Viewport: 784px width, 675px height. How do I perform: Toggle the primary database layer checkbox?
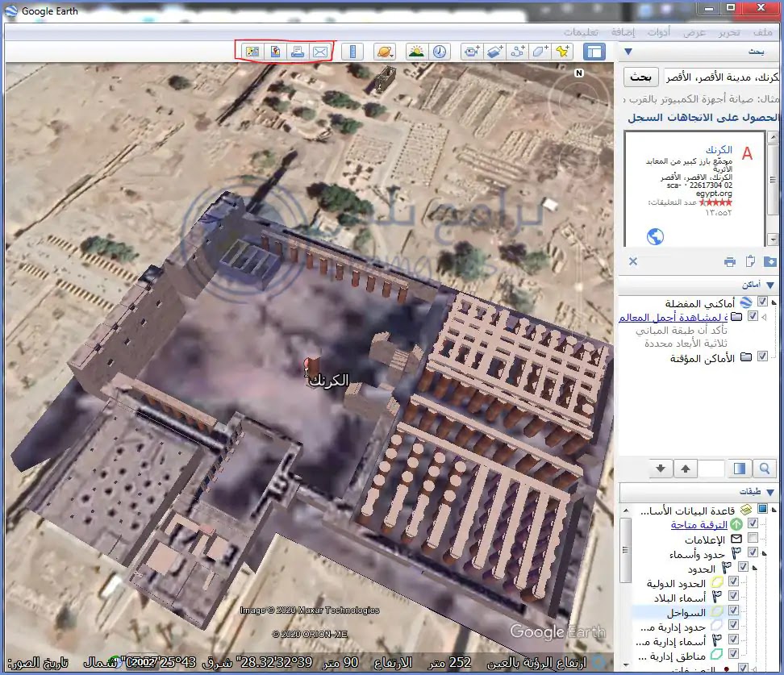(x=762, y=509)
